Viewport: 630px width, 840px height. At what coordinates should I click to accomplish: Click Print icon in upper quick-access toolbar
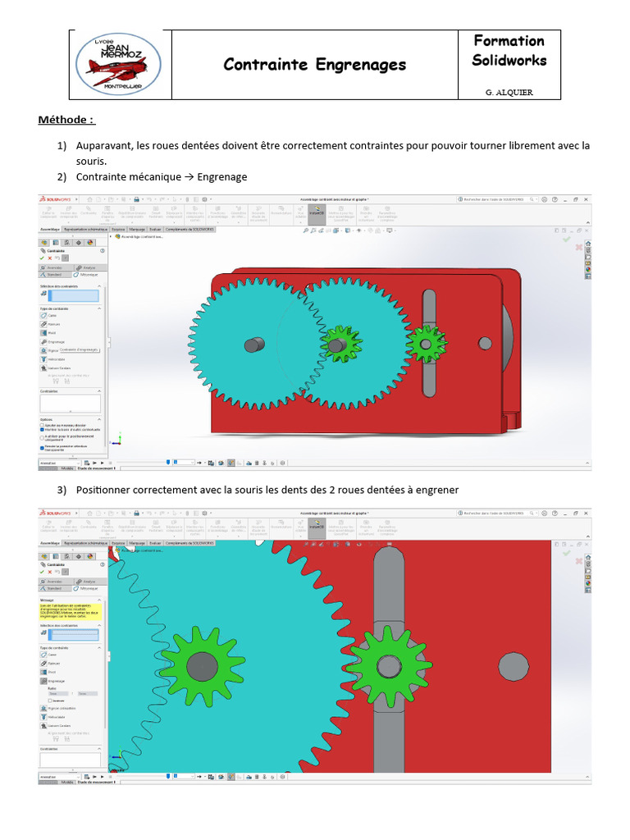click(136, 199)
